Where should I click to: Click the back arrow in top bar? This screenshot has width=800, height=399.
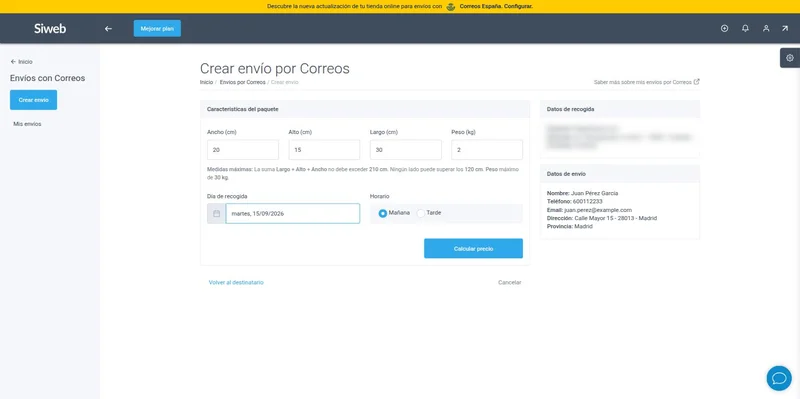108,29
